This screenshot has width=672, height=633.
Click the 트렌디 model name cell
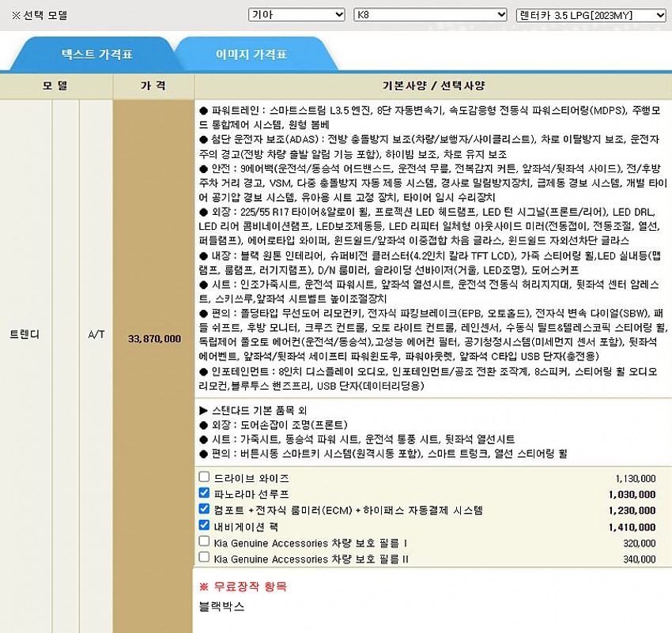pos(25,334)
